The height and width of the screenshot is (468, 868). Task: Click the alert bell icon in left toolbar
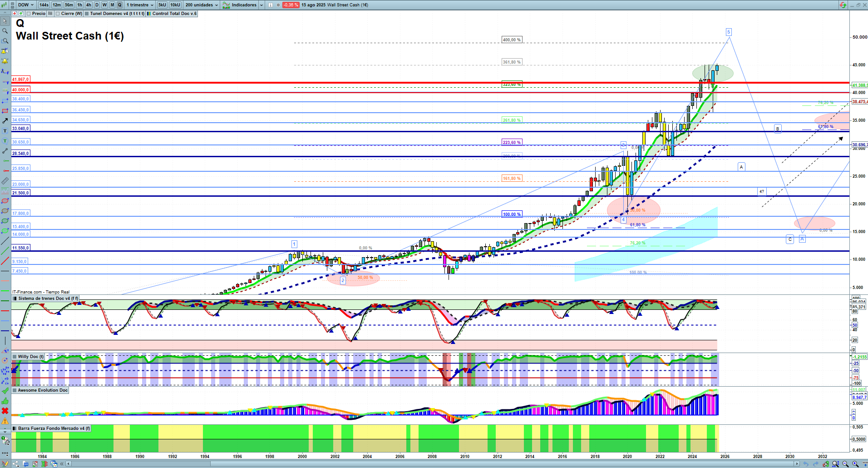(5, 61)
